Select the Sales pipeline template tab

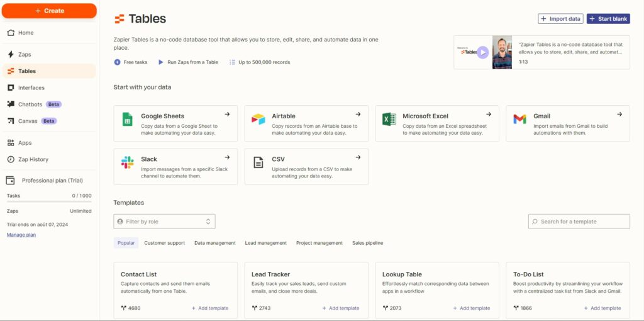pyautogui.click(x=367, y=243)
